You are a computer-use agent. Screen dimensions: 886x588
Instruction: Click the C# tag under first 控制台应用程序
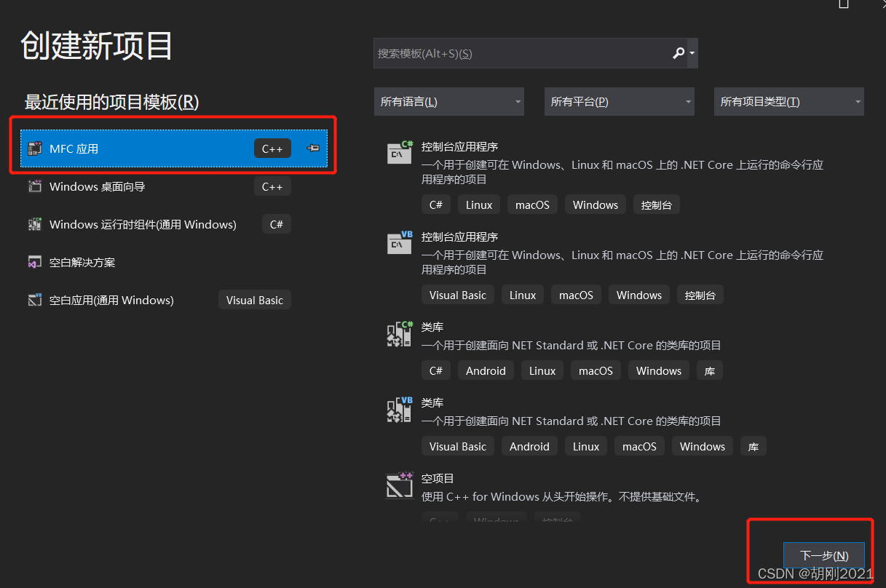436,204
